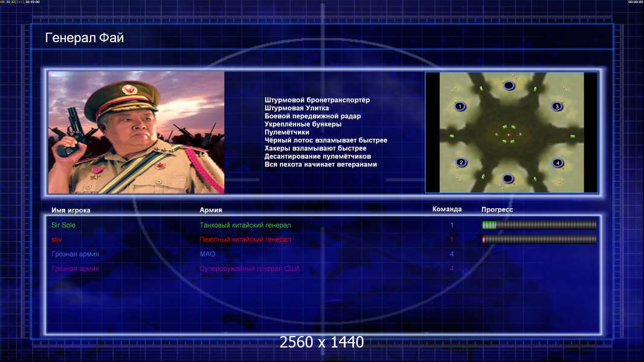Click 'Вся пехота начинает ветеранами' line

click(320, 164)
